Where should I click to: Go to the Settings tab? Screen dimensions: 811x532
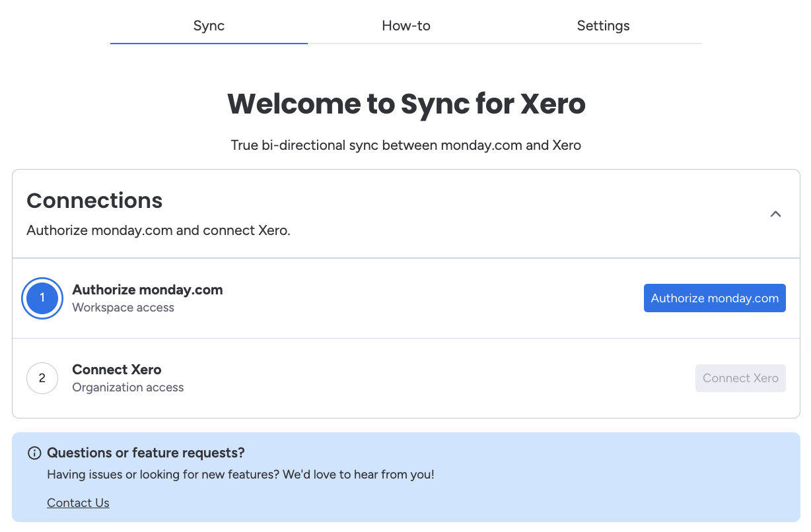click(603, 26)
